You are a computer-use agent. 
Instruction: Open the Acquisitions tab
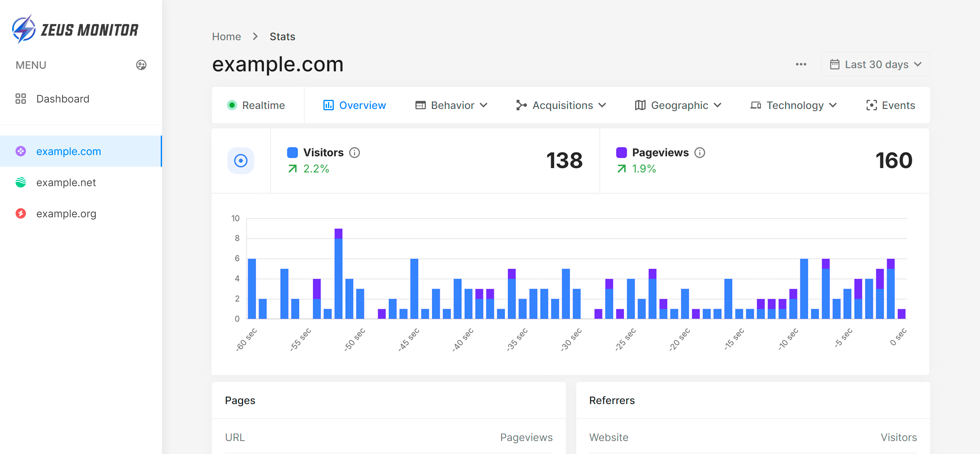coord(561,105)
